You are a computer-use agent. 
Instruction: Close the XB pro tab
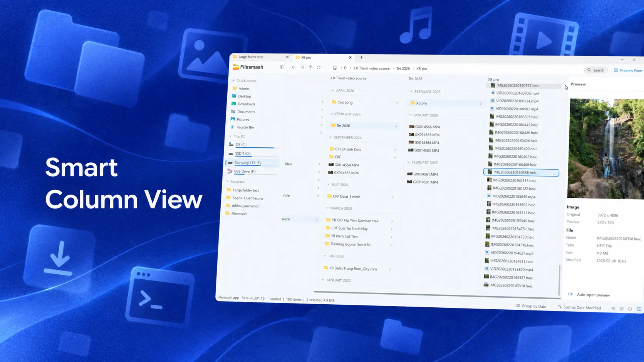point(350,57)
